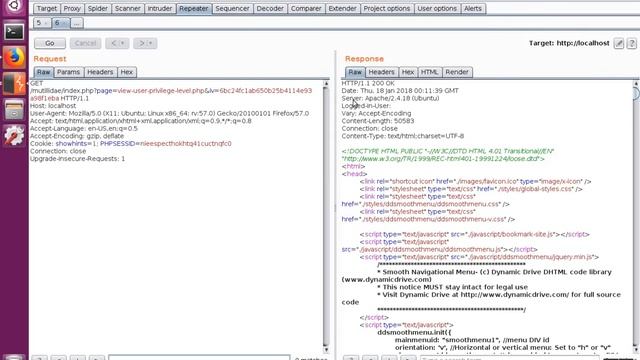The image size is (640, 360).
Task: Click the 'Vary: Accept-Encoding' response header
Action: [376, 113]
